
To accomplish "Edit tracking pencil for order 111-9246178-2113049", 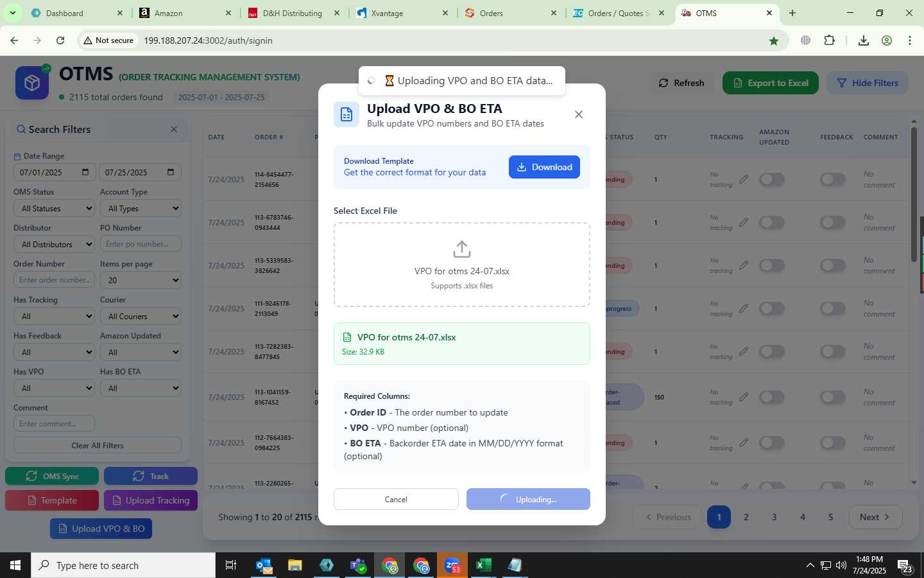I will 744,308.
